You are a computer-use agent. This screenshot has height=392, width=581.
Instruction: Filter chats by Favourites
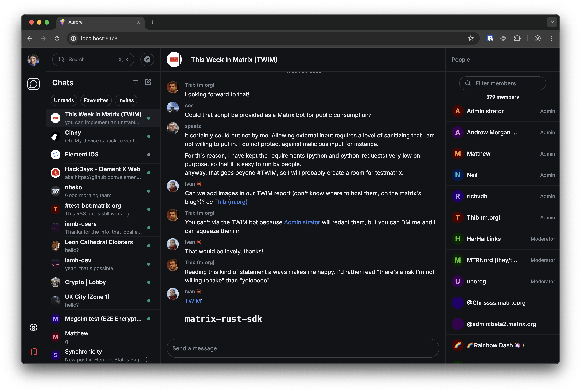pyautogui.click(x=96, y=100)
